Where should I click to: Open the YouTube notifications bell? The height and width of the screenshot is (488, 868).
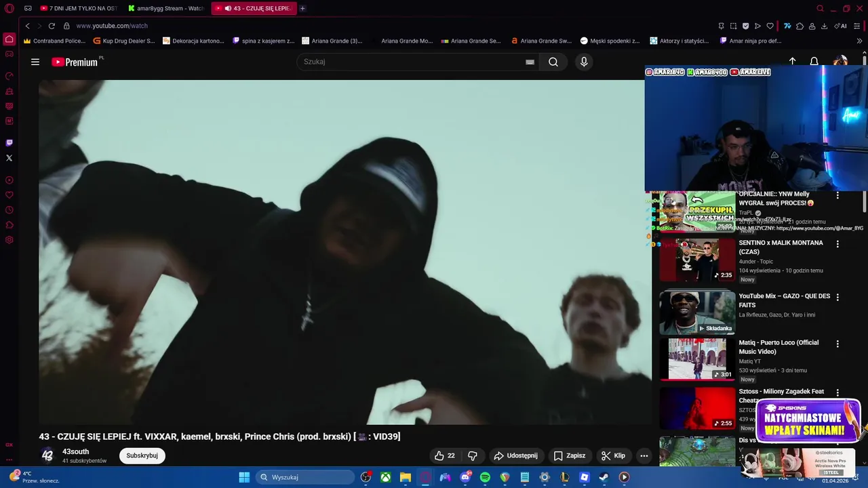tap(814, 62)
